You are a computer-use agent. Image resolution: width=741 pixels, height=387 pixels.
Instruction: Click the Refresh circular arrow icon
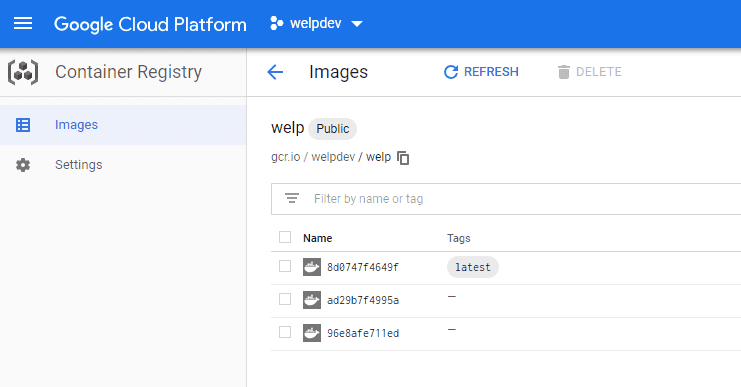point(451,72)
